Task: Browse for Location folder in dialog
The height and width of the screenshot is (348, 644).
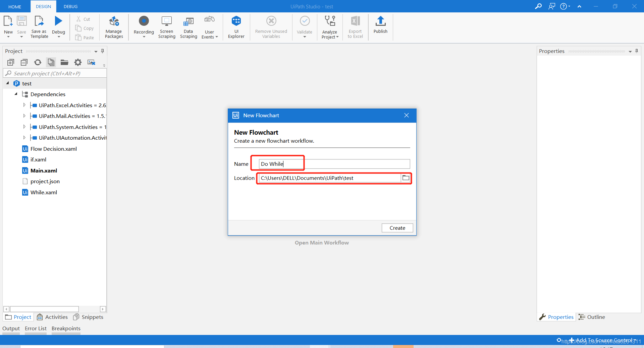Action: point(406,178)
